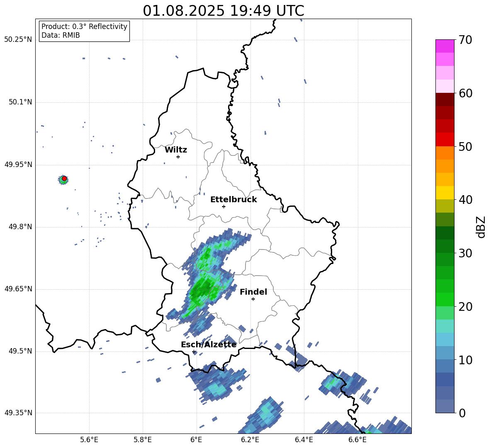This screenshot has width=491, height=448.
Task: Click the magenta top colorbar segment
Action: (x=445, y=46)
